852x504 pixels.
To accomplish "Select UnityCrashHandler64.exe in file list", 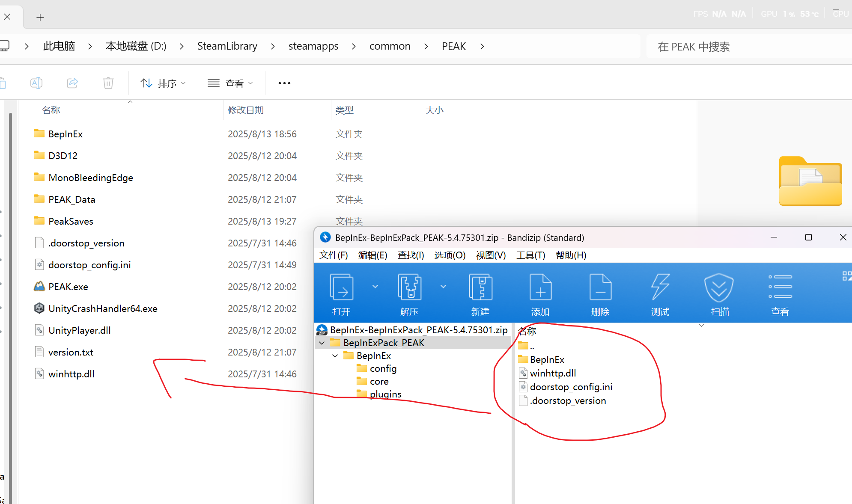I will 103,308.
